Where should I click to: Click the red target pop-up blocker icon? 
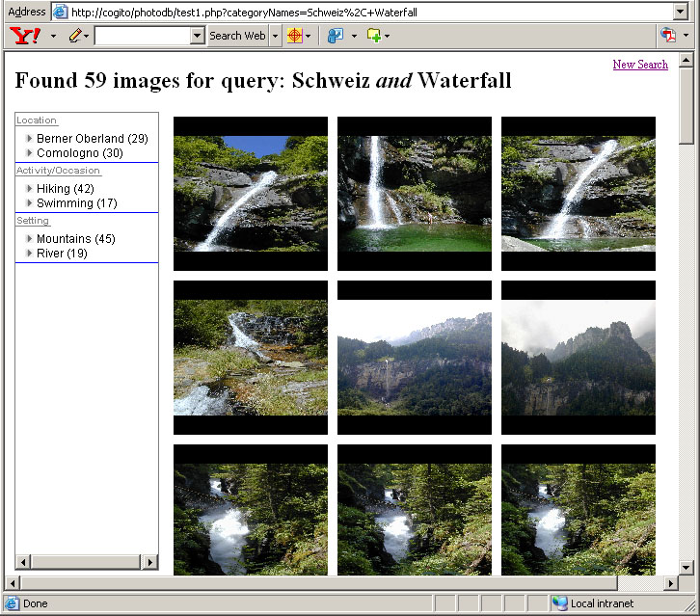[295, 36]
